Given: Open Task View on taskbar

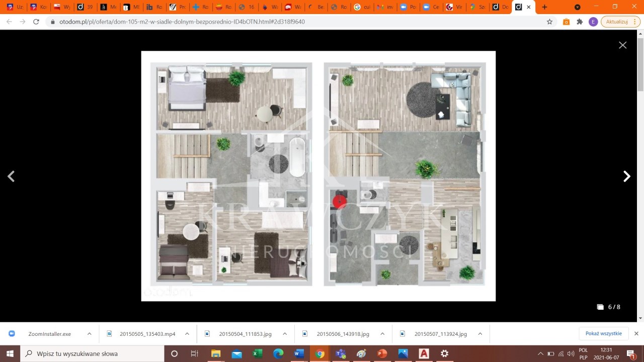Looking at the screenshot, I should tap(195, 353).
